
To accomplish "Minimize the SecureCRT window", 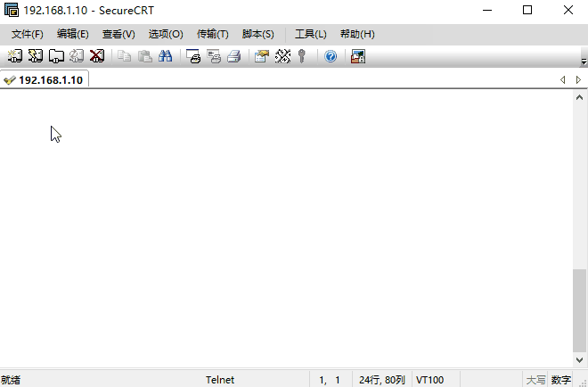I will coord(487,10).
